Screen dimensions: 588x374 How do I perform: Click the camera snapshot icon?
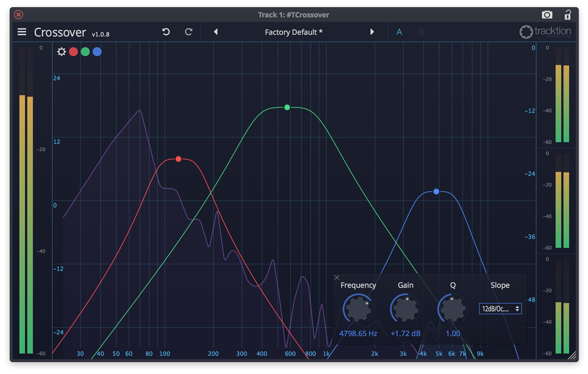548,15
